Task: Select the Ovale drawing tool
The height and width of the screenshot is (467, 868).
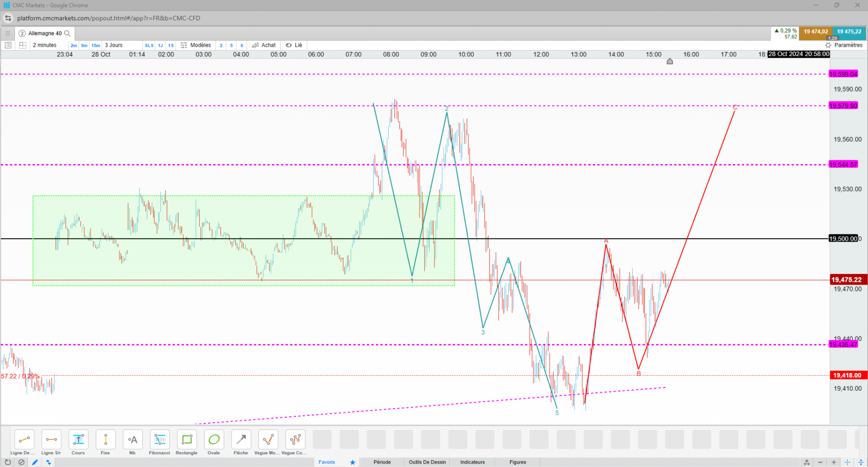Action: tap(214, 440)
